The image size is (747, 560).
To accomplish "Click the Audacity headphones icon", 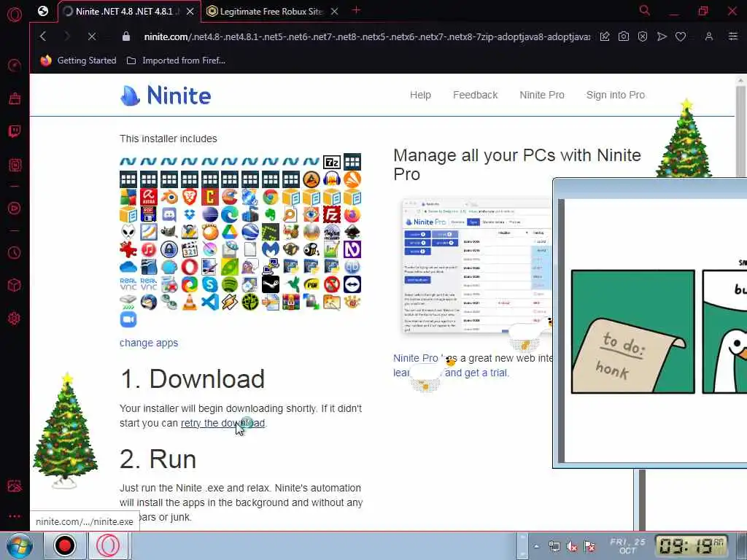I will [x=332, y=179].
